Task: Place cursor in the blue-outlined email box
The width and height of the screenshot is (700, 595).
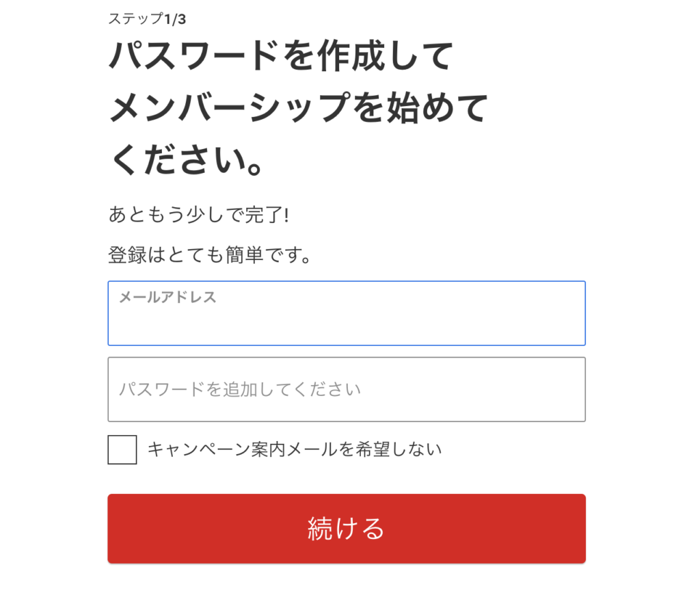Action: (347, 313)
